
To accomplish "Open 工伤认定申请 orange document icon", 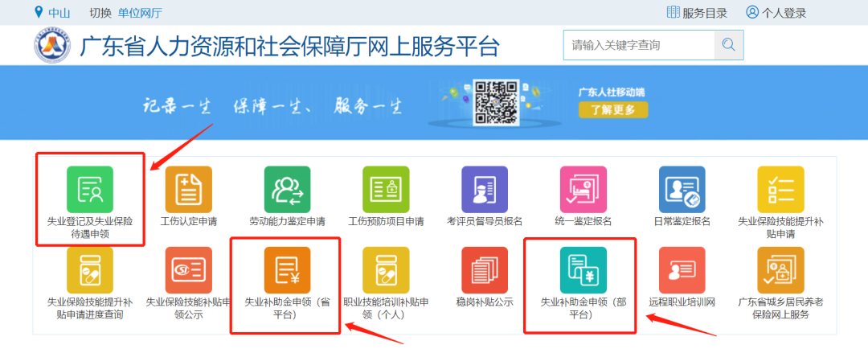I will [x=189, y=190].
